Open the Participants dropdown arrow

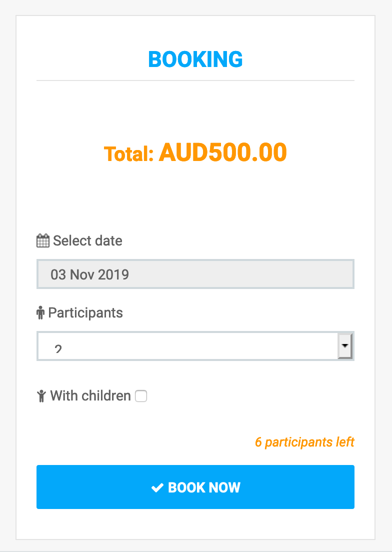pyautogui.click(x=345, y=345)
